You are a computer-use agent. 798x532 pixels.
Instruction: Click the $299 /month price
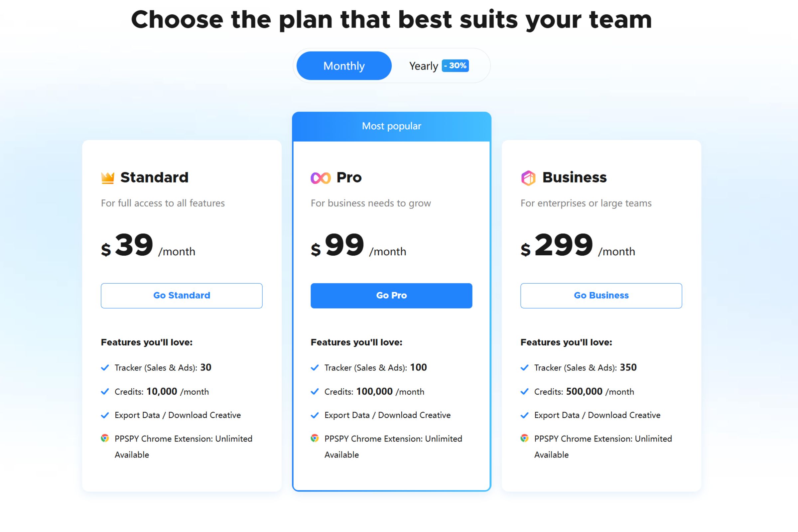click(578, 245)
